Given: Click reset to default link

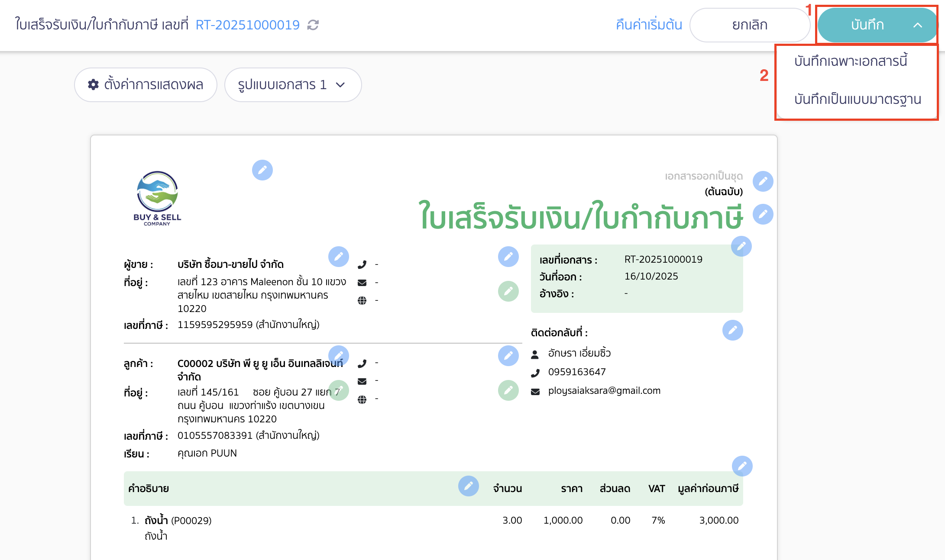Looking at the screenshot, I should click(648, 25).
